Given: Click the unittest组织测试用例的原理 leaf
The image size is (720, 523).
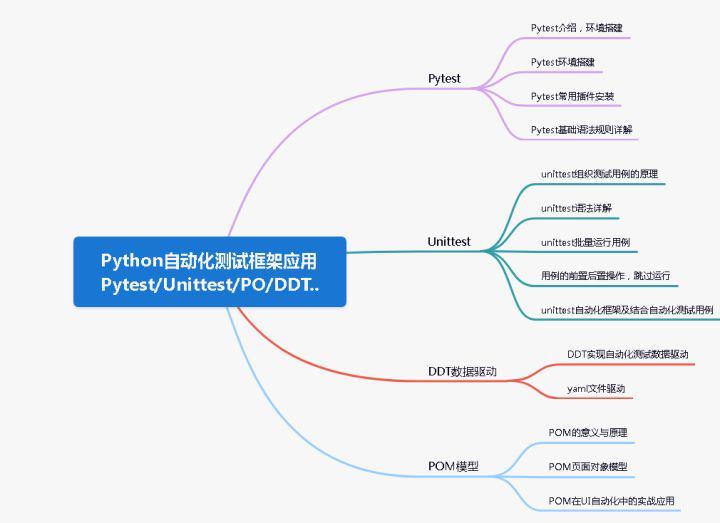Looking at the screenshot, I should point(599,174).
